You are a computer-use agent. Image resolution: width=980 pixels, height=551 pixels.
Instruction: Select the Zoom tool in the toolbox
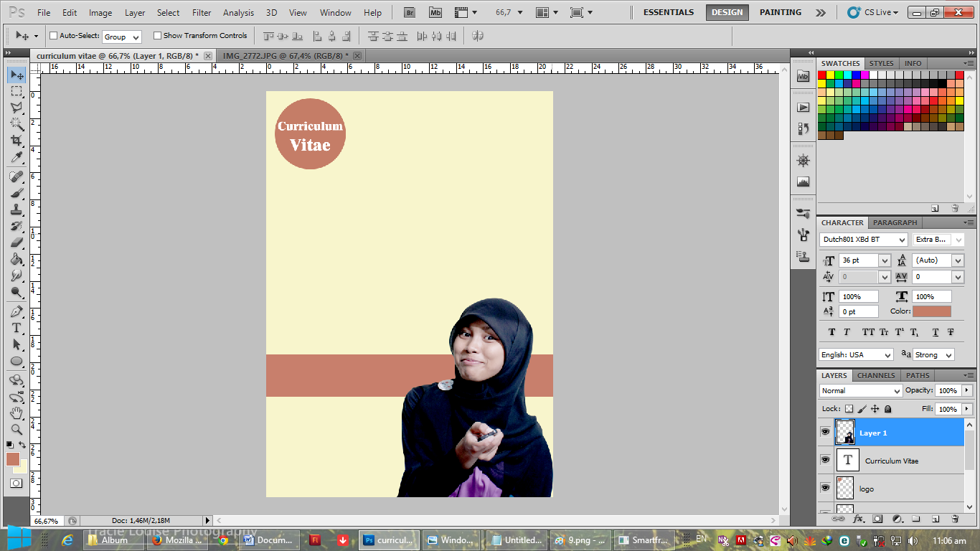click(x=17, y=430)
